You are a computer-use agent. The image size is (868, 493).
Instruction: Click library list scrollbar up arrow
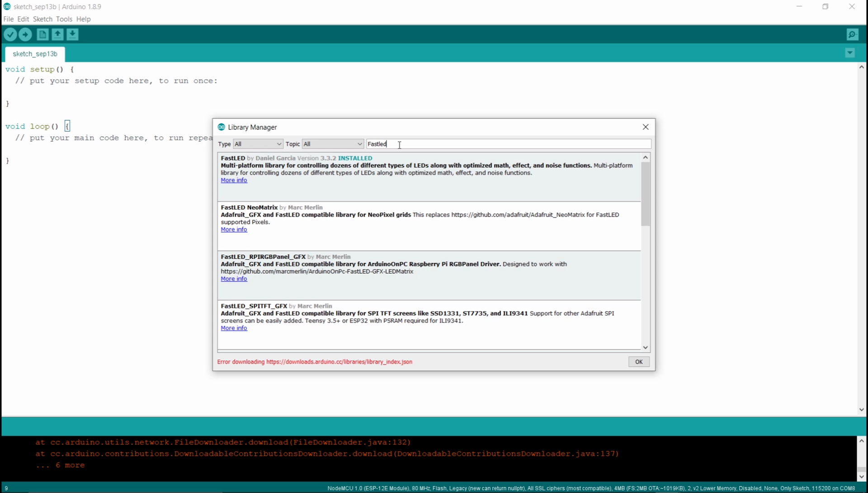pyautogui.click(x=646, y=157)
